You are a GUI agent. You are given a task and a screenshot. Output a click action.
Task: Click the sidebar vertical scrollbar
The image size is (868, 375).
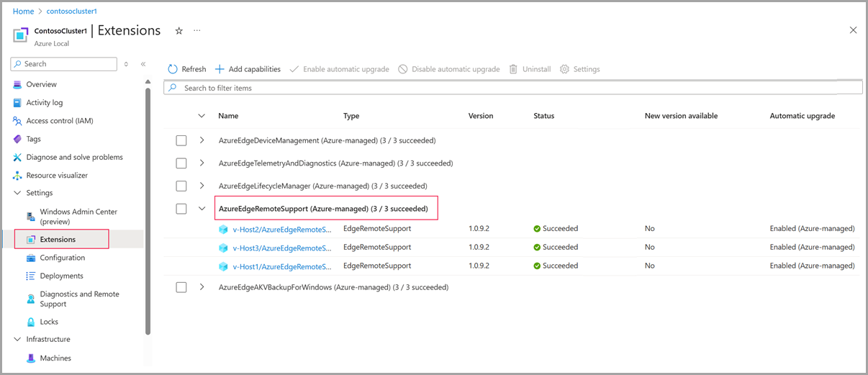pos(148,212)
